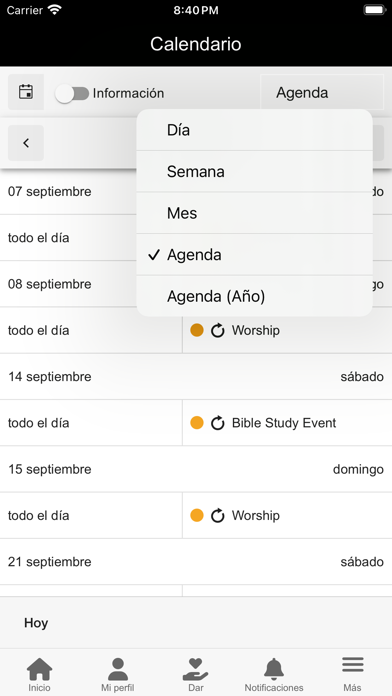392x696 pixels.
Task: Tap recurring icon on 15 septiembre Worship
Action: 218,515
